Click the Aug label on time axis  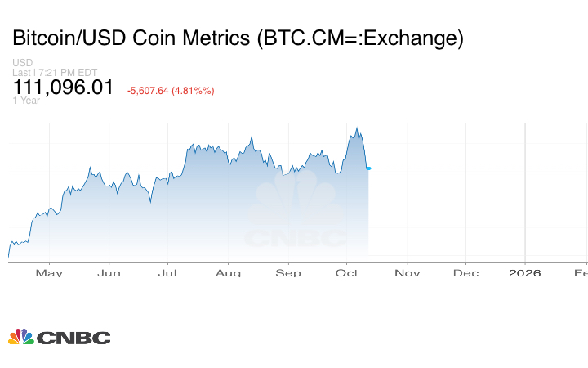[229, 272]
